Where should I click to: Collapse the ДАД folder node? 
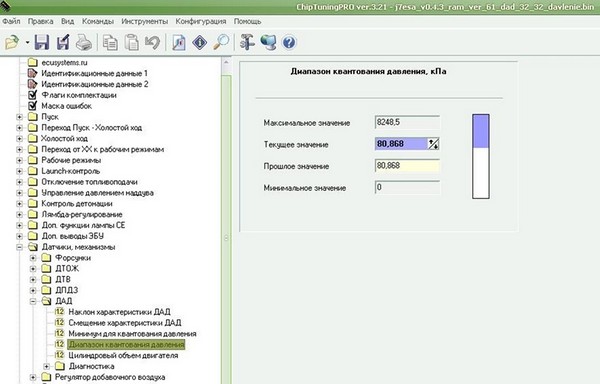33,301
